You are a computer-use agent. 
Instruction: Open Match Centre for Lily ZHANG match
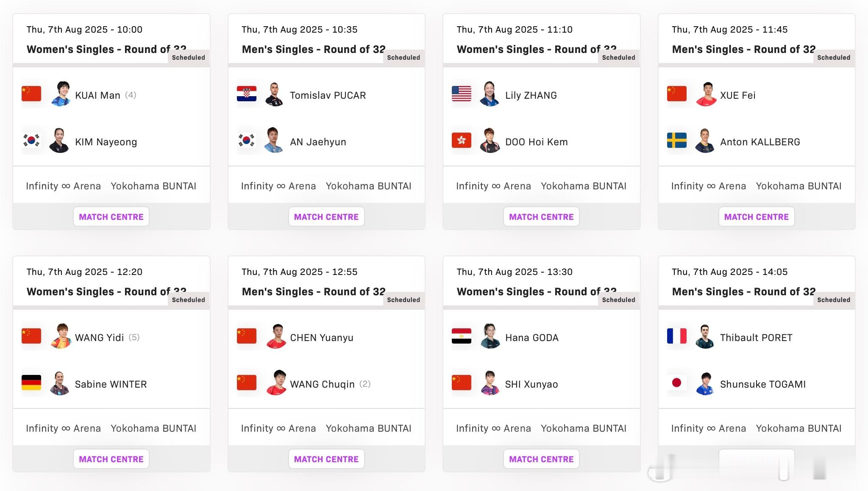click(541, 216)
